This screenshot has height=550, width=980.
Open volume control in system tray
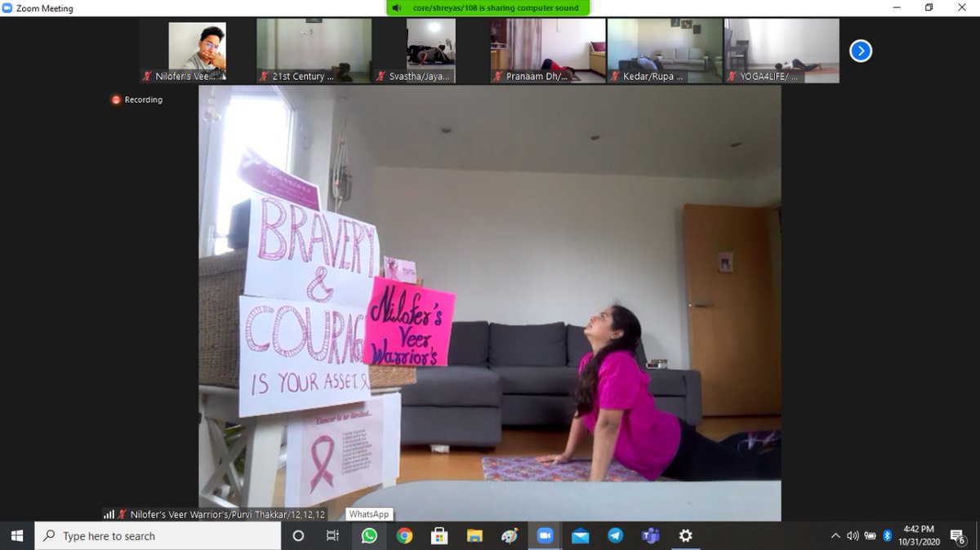point(853,536)
